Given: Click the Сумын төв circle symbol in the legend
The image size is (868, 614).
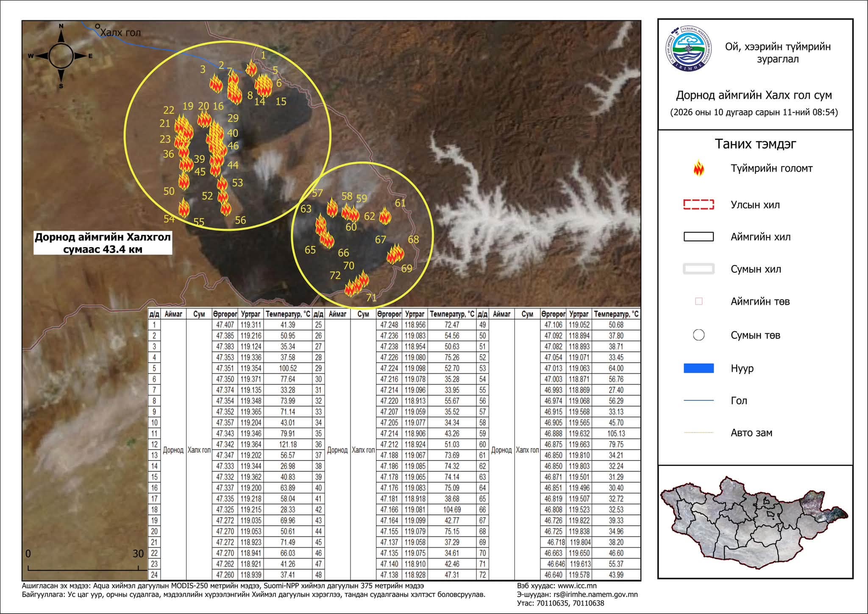Looking at the screenshot, I should click(698, 335).
